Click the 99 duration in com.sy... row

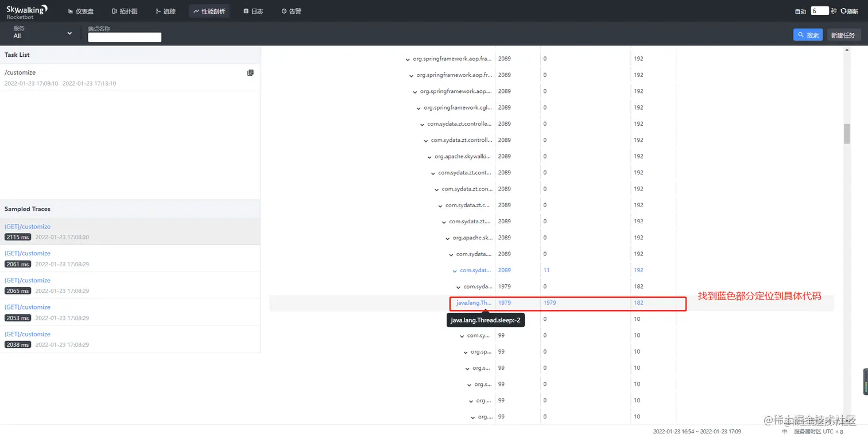pos(501,335)
